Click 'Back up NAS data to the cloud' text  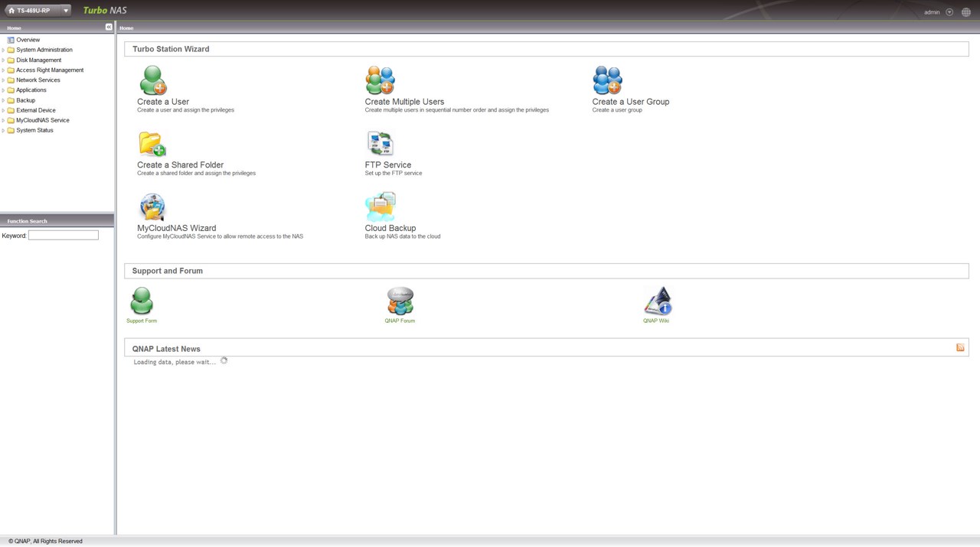(403, 236)
